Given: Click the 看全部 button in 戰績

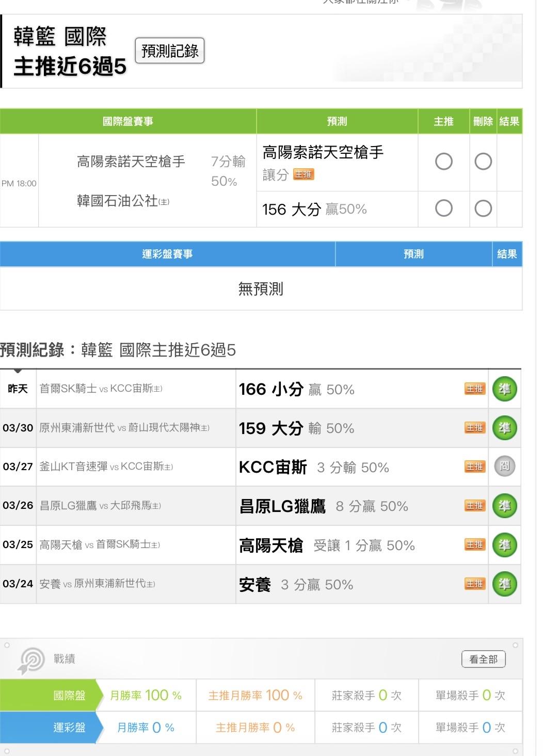Looking at the screenshot, I should 483,659.
